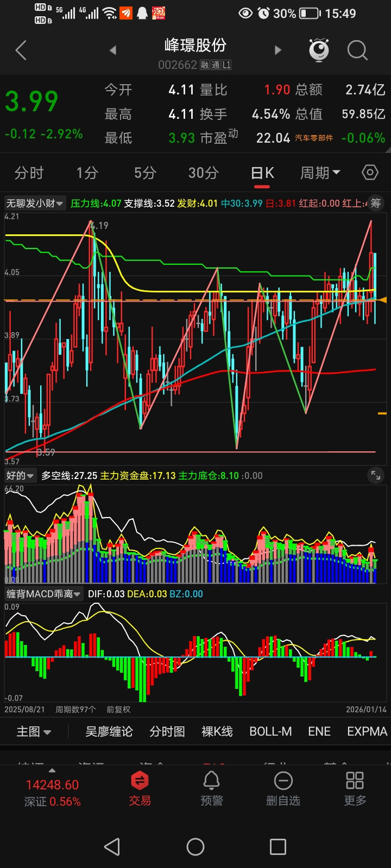The width and height of the screenshot is (391, 868).
Task: Tap the 通 connect badge
Action: click(216, 65)
